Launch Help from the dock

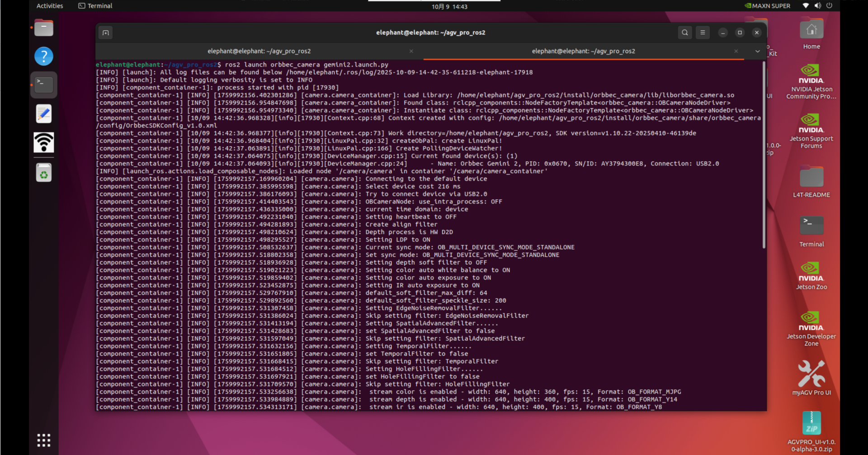[x=44, y=57]
